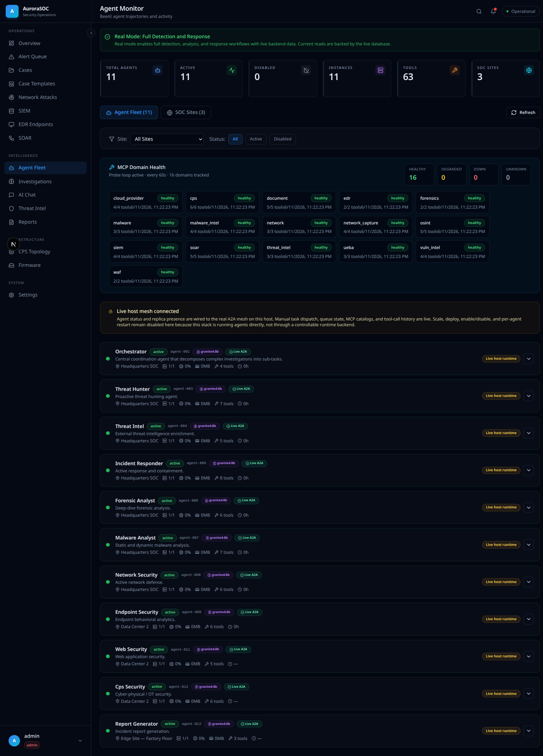Go to Alert Queue
Viewport: 543px width, 756px height.
coord(45,56)
